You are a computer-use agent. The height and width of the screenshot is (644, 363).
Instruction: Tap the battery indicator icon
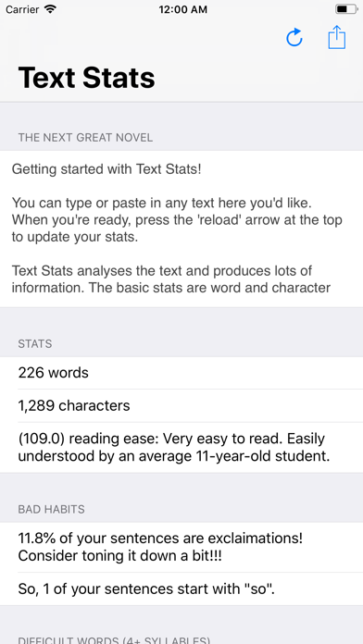pos(346,9)
